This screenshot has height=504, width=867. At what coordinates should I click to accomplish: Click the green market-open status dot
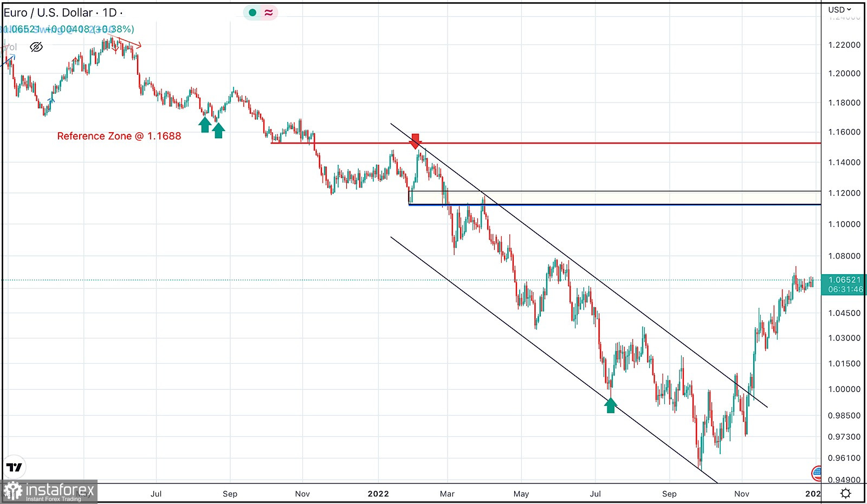tap(253, 12)
